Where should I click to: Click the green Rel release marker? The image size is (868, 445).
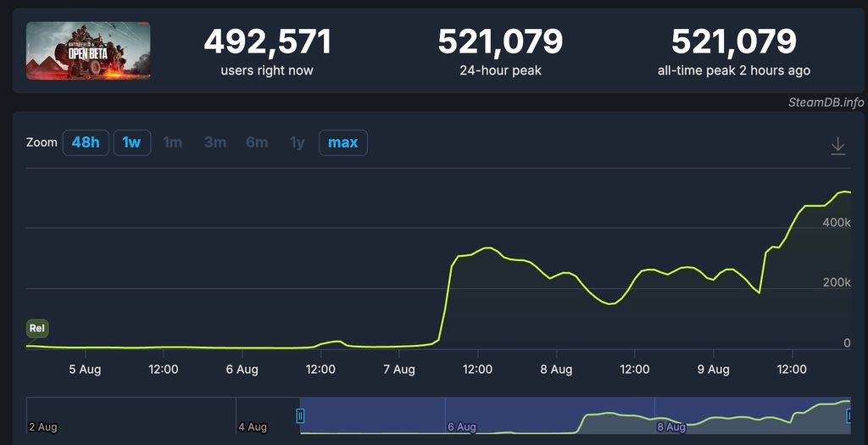(x=36, y=328)
